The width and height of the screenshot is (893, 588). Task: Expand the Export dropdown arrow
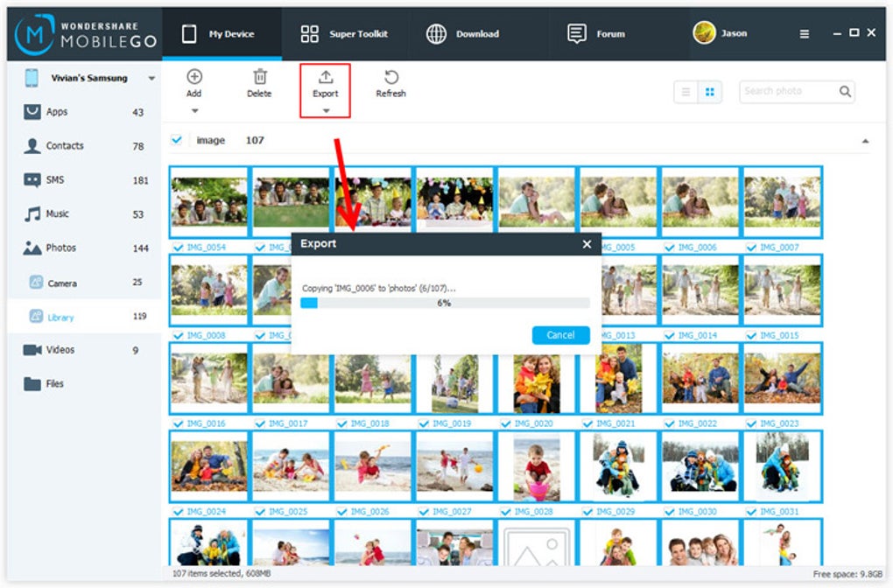[x=327, y=111]
